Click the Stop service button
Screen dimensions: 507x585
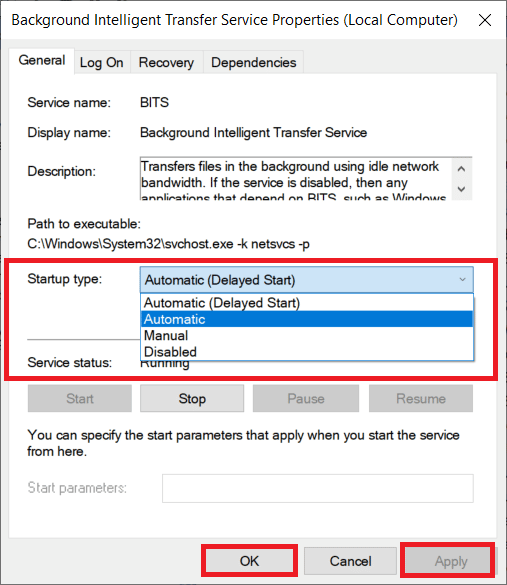(192, 398)
